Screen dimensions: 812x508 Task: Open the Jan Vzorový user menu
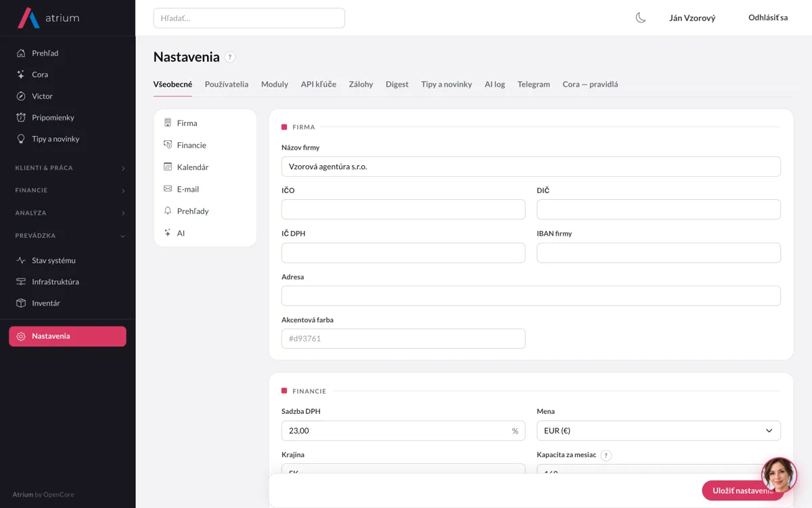click(692, 18)
